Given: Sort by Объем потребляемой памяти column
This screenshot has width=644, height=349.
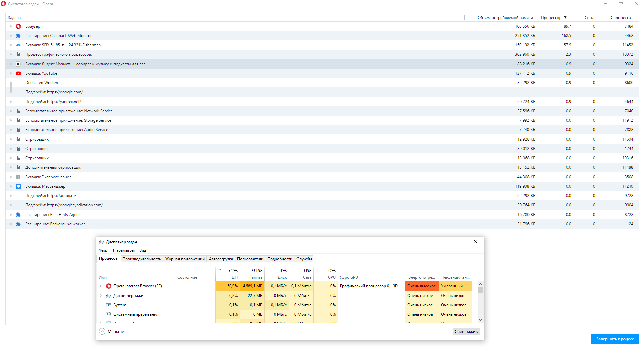Looking at the screenshot, I should 500,18.
